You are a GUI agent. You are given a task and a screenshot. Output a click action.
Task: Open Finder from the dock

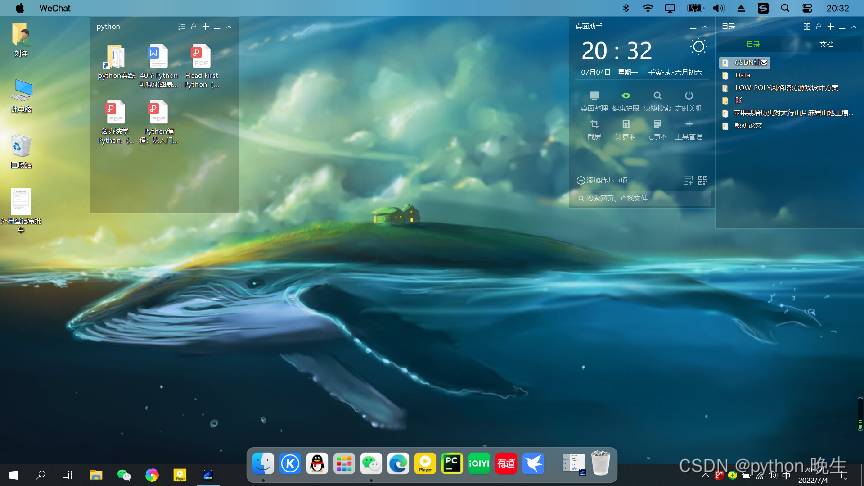point(263,463)
